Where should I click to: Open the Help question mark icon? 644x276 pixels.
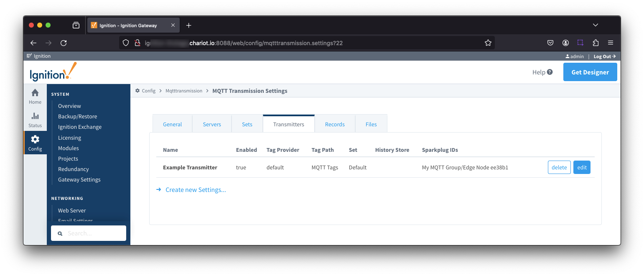tap(550, 72)
